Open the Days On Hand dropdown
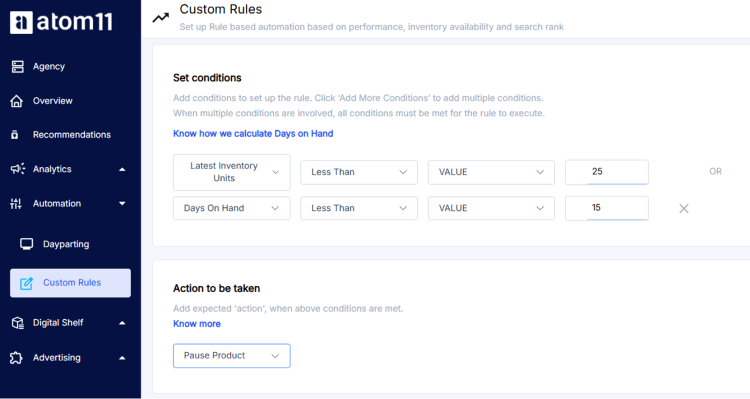The width and height of the screenshot is (750, 399). click(232, 208)
